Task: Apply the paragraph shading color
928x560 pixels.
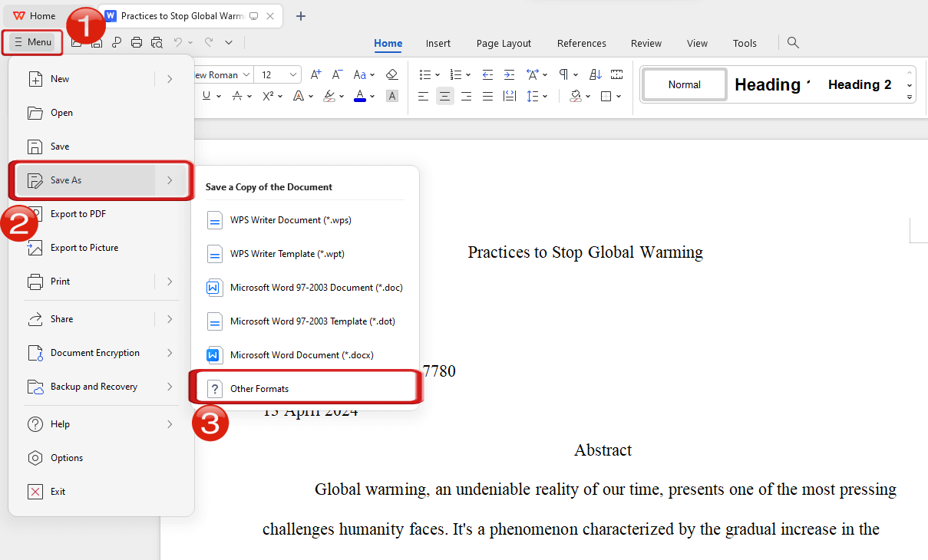Action: pos(575,96)
